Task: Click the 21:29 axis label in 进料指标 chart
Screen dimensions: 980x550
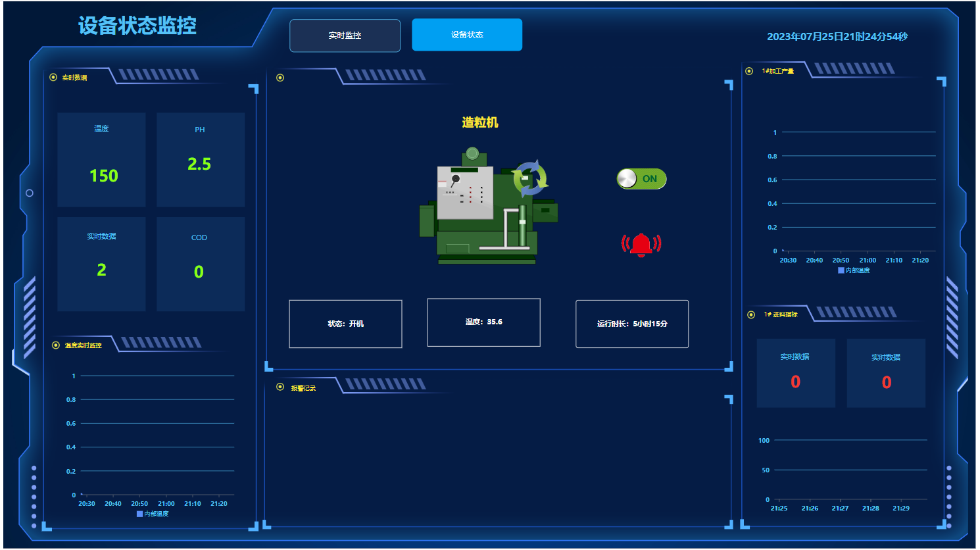Action: point(901,508)
